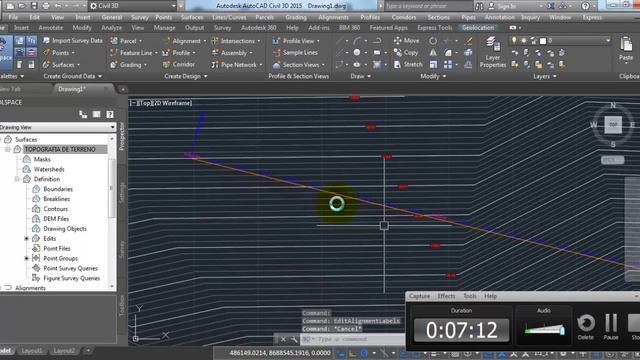Click the coordinates readout in status bar
The height and width of the screenshot is (360, 640).
click(x=280, y=353)
